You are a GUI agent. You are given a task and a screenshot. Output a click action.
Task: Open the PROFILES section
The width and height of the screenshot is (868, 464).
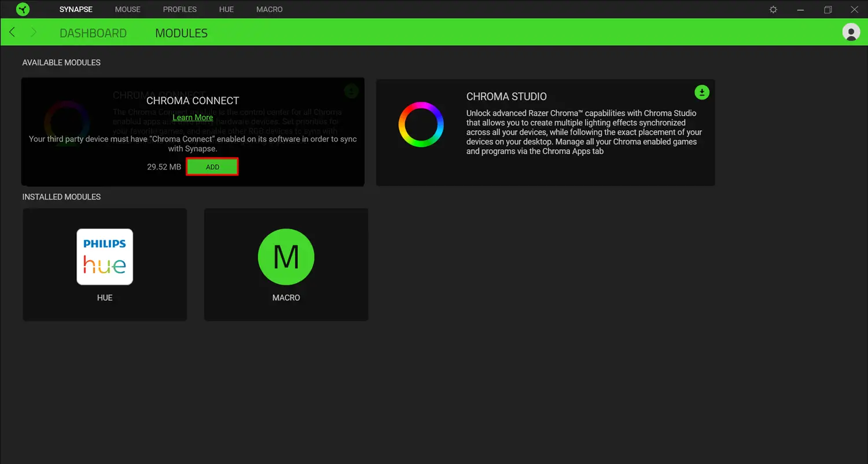pyautogui.click(x=179, y=9)
